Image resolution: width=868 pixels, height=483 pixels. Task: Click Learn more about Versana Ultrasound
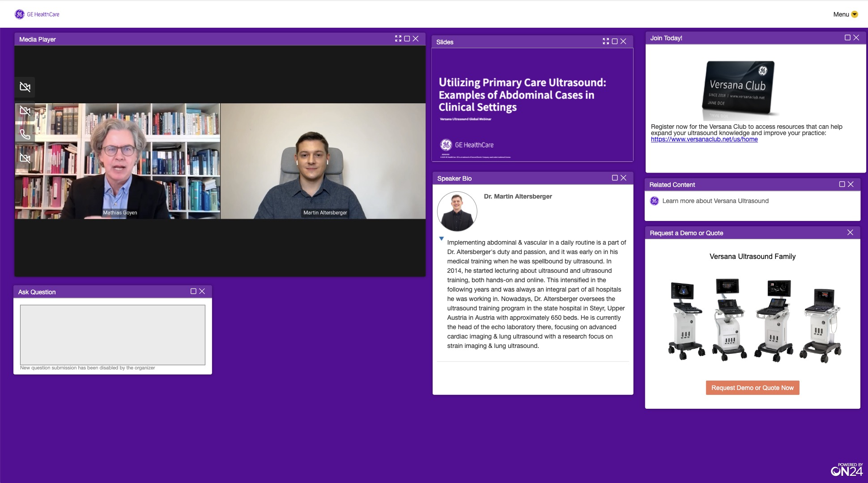(715, 201)
